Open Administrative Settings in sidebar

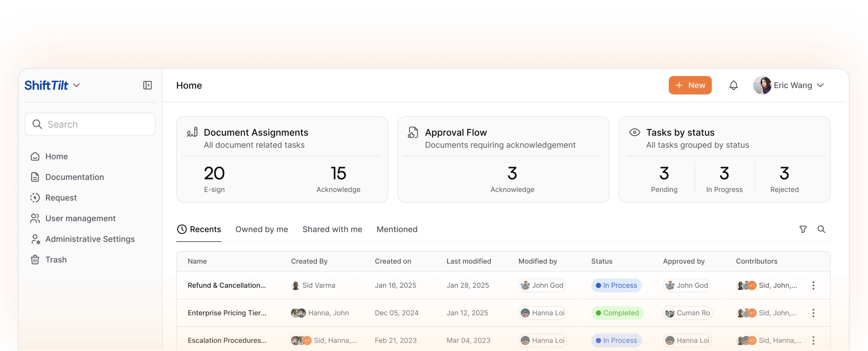(90, 239)
